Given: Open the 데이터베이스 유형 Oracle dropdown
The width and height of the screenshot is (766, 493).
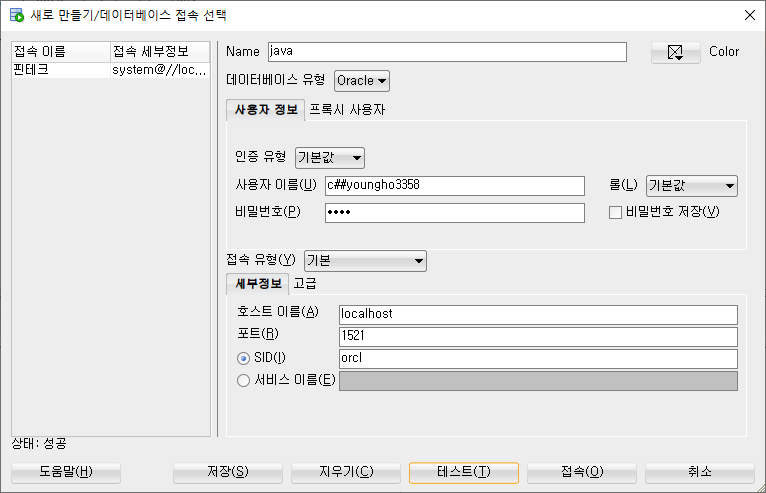Looking at the screenshot, I should 362,81.
